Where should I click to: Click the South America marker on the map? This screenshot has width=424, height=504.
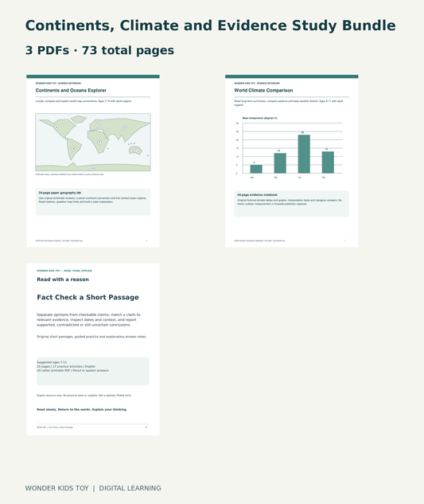tap(74, 149)
